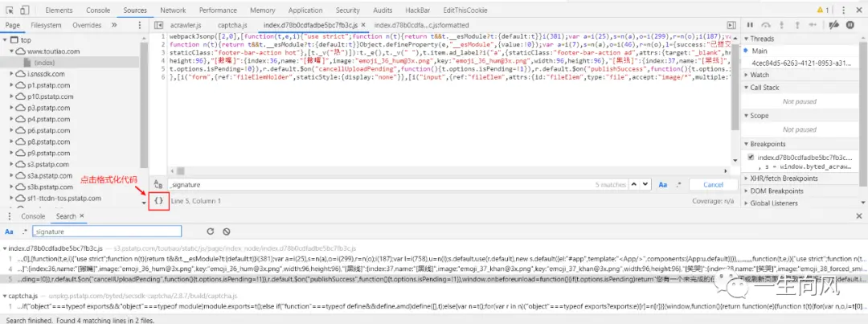Toggle the device toolbar icon
Viewport: 868px width, 324px height.
pyautogui.click(x=26, y=10)
